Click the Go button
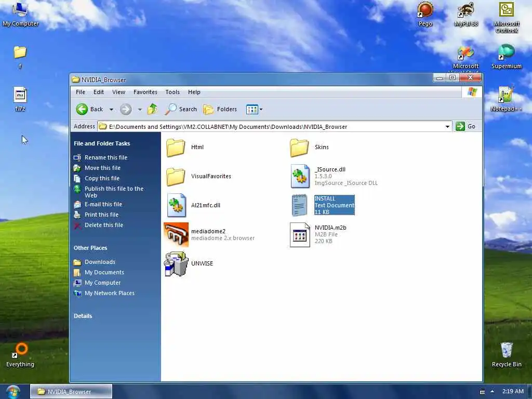The image size is (532, 399). [x=466, y=126]
